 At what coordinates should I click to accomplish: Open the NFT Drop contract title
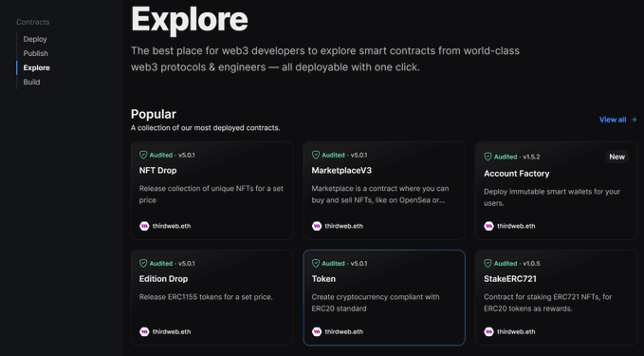[157, 171]
